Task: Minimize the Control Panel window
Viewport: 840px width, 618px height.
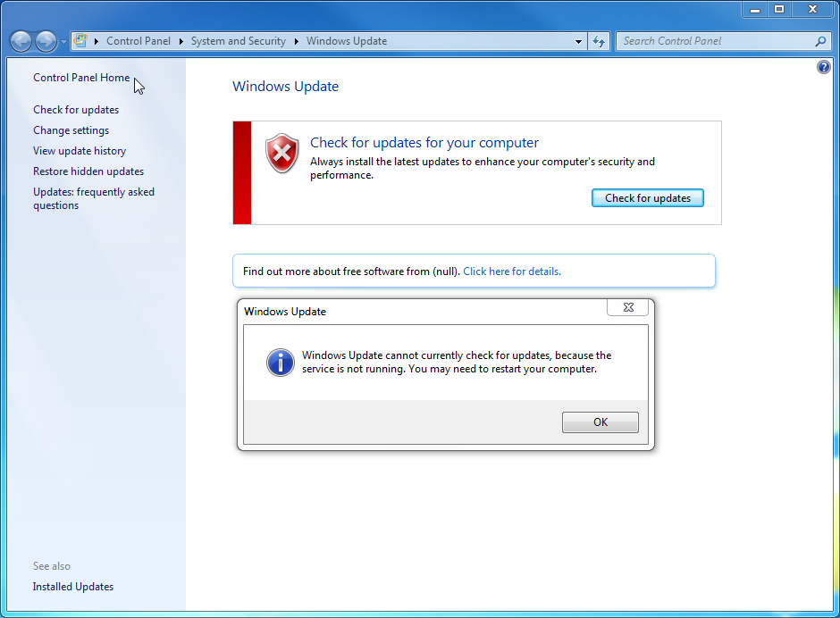Action: 755,10
